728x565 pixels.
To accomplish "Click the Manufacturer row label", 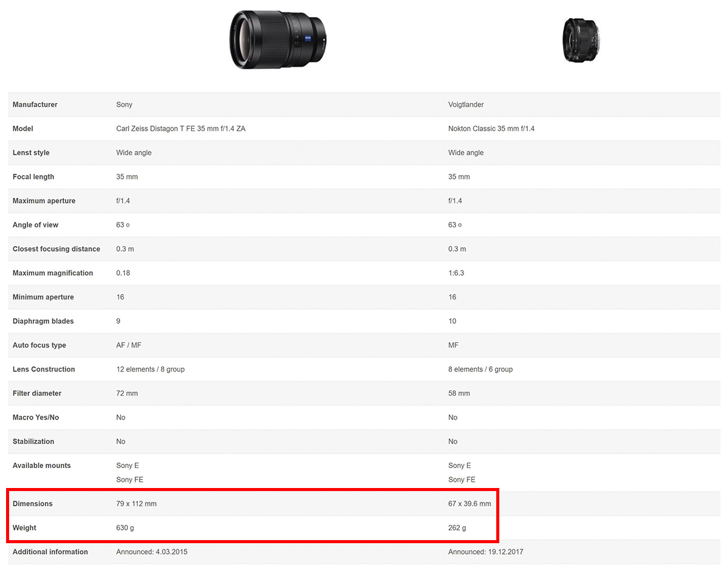I will click(35, 105).
